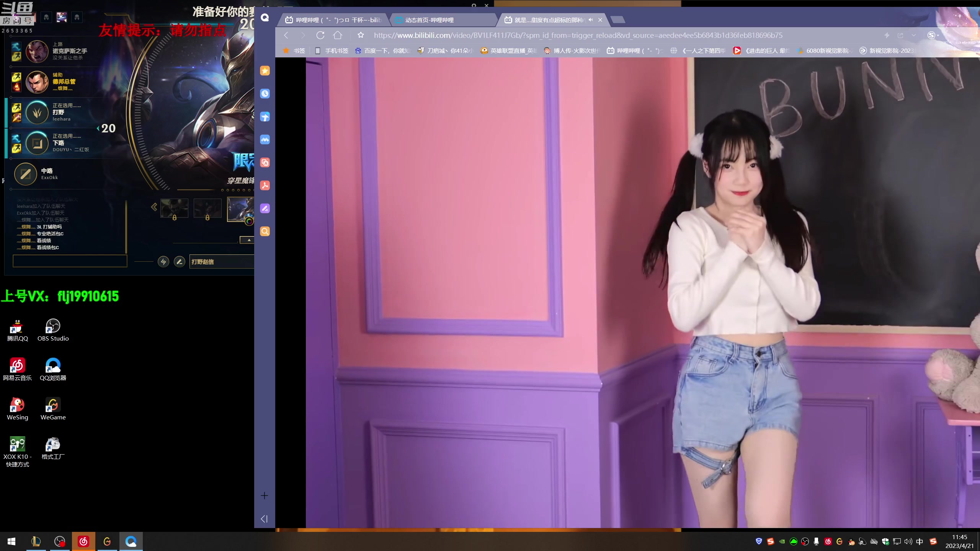The image size is (980, 551).
Task: Collapse the browser sidebar with the arrow icon
Action: [264, 519]
